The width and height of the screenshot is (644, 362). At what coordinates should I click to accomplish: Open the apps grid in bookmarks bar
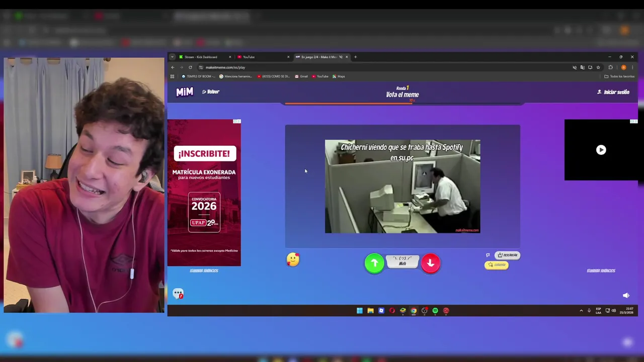point(172,76)
